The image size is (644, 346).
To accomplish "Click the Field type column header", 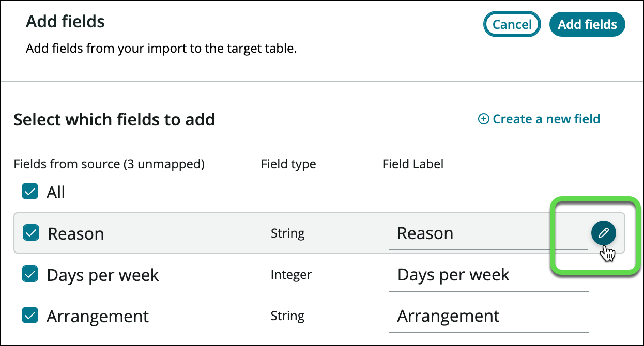I will click(x=288, y=164).
